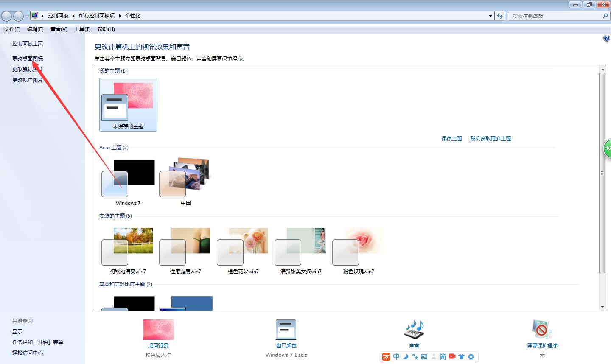Image resolution: width=611 pixels, height=364 pixels.
Task: Open screen saver (屏幕保护程序) icon
Action: click(542, 330)
